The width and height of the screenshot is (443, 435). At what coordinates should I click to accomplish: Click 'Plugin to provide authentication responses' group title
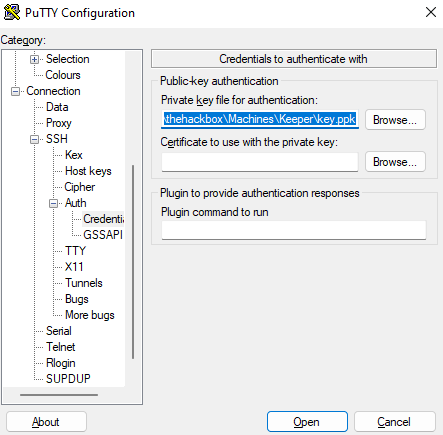(260, 193)
